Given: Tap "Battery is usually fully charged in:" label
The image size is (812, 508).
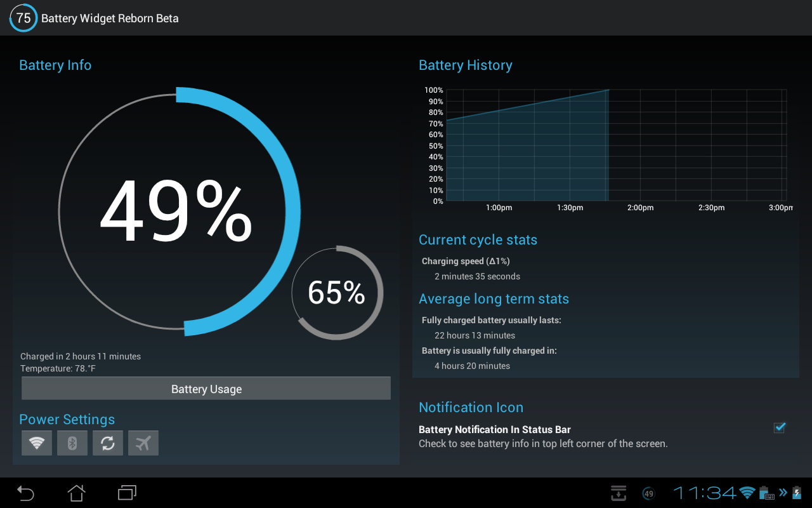Looking at the screenshot, I should click(489, 351).
